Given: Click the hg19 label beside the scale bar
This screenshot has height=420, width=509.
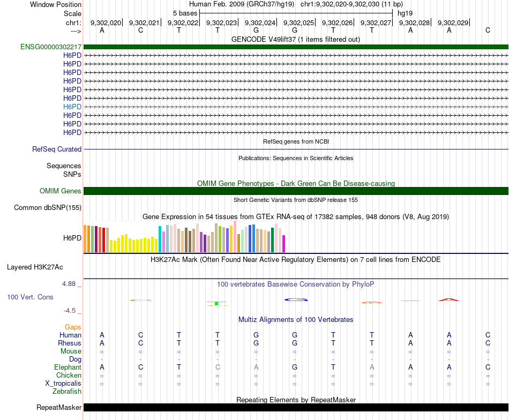Looking at the screenshot, I should (x=405, y=13).
